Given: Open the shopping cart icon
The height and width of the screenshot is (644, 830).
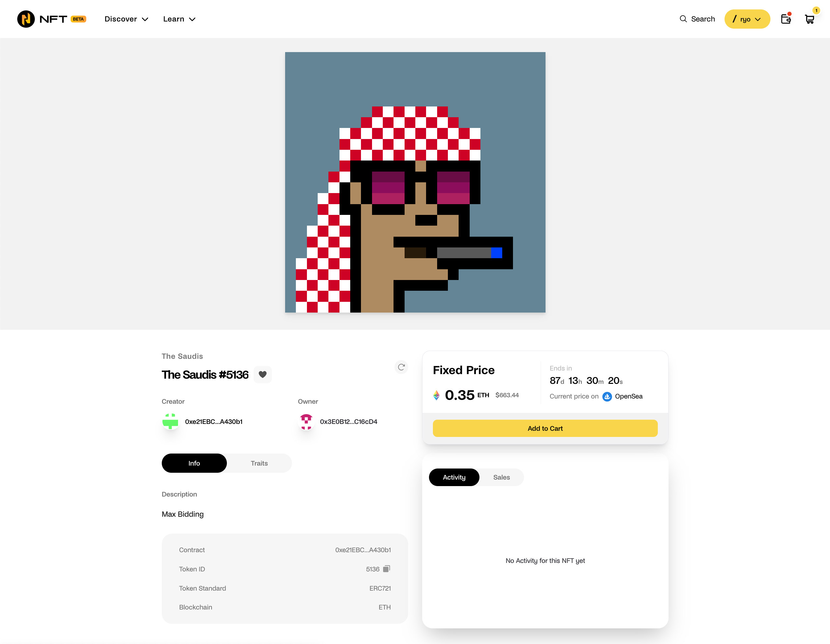Looking at the screenshot, I should (x=809, y=19).
